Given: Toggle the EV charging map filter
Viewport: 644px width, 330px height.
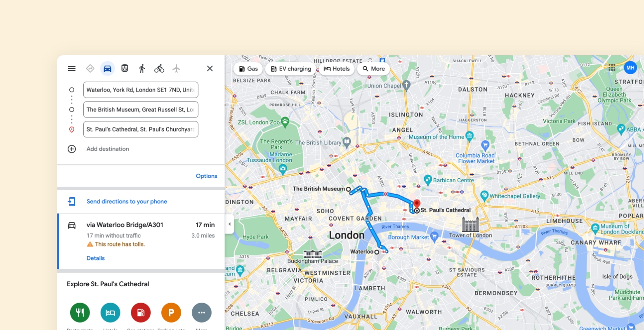Looking at the screenshot, I should coord(290,69).
